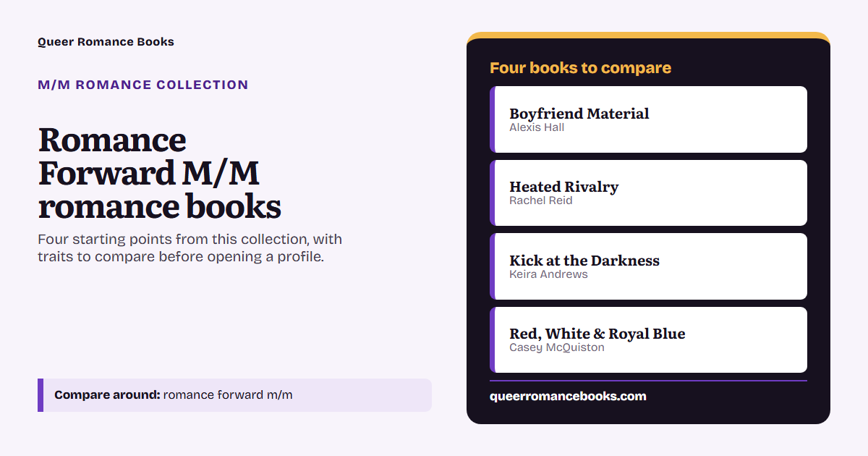Click author name Keira Andrews

(548, 274)
